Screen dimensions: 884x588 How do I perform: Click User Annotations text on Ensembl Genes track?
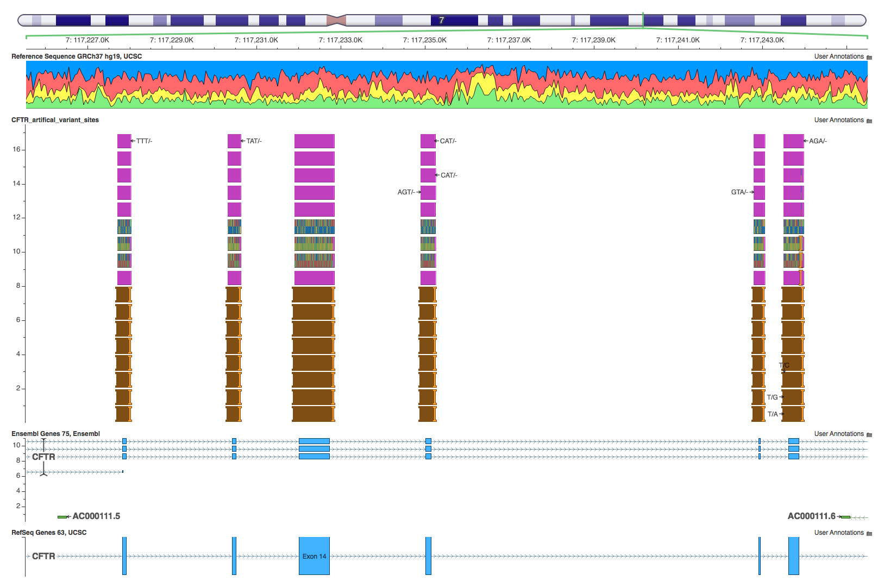point(838,434)
